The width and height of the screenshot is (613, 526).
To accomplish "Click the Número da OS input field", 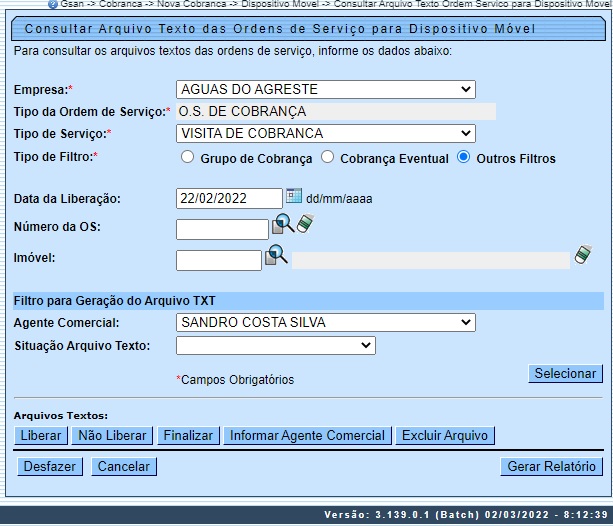I will 222,229.
